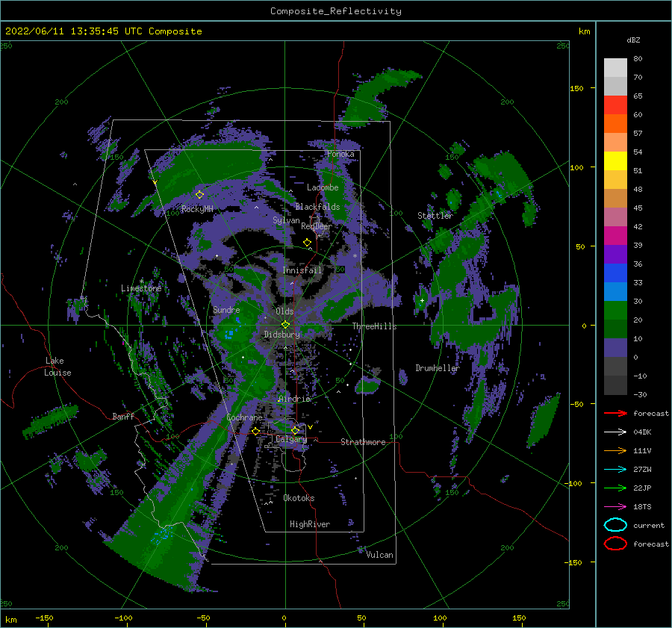Image resolution: width=672 pixels, height=628 pixels.
Task: Click the yellow -150 tick on bottom axis
Action: click(x=44, y=618)
